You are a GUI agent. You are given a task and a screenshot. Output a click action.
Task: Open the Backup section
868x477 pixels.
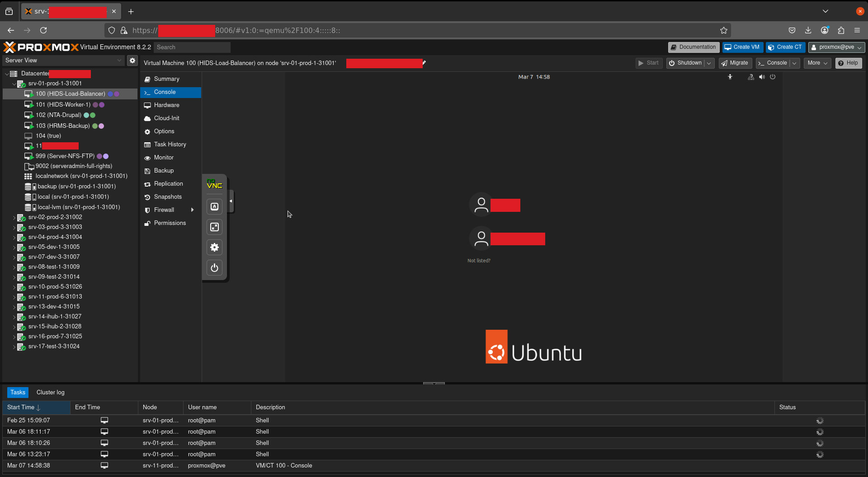point(170,171)
